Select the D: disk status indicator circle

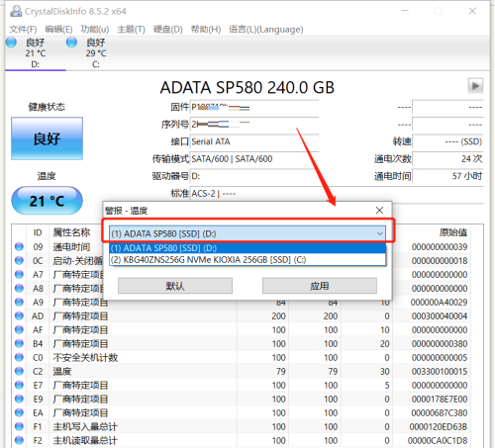coord(11,43)
